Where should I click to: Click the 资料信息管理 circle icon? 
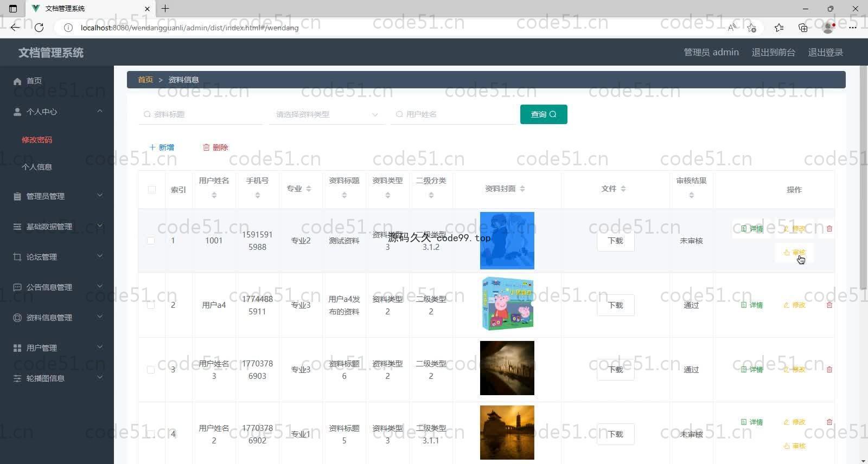[17, 318]
